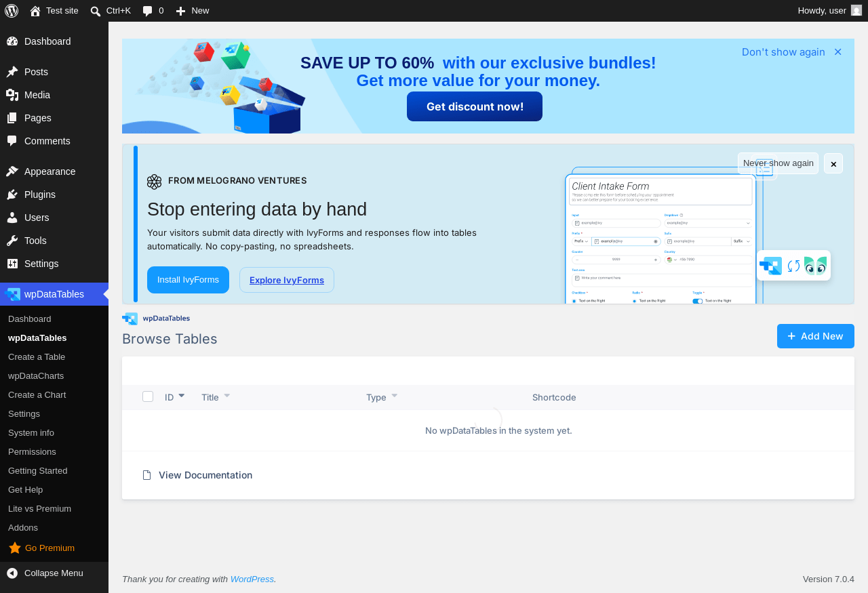Click the Dashboard gauge icon in sidebar
The image size is (868, 593).
[x=12, y=41]
